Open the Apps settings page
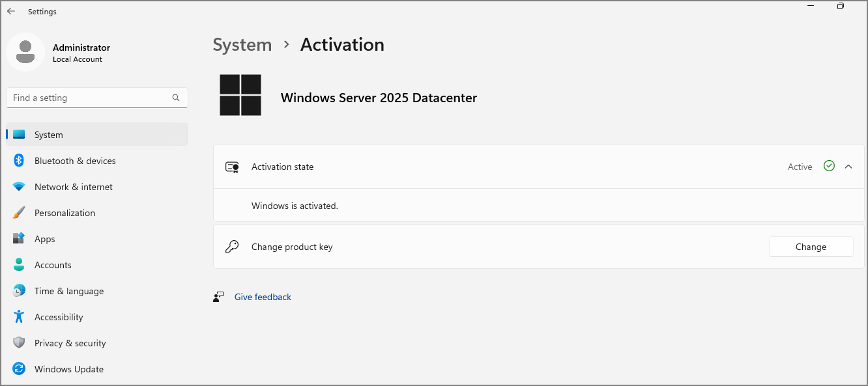 tap(97, 239)
